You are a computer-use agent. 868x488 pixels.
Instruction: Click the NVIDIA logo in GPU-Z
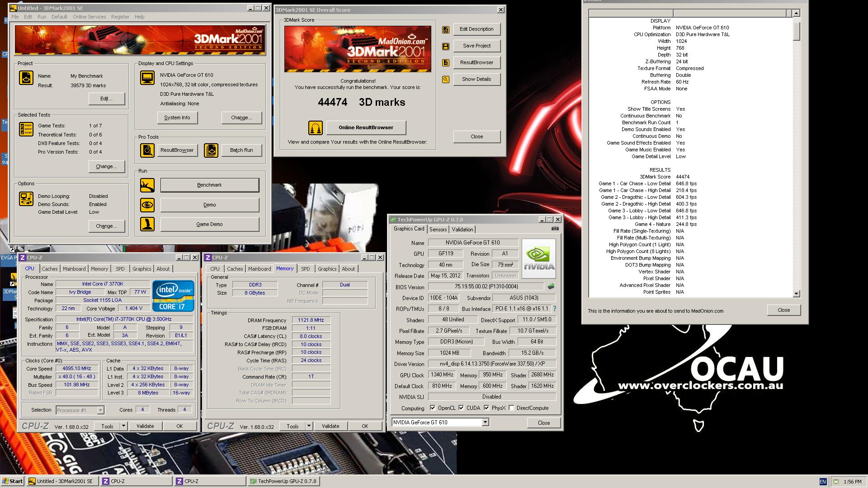pos(538,258)
